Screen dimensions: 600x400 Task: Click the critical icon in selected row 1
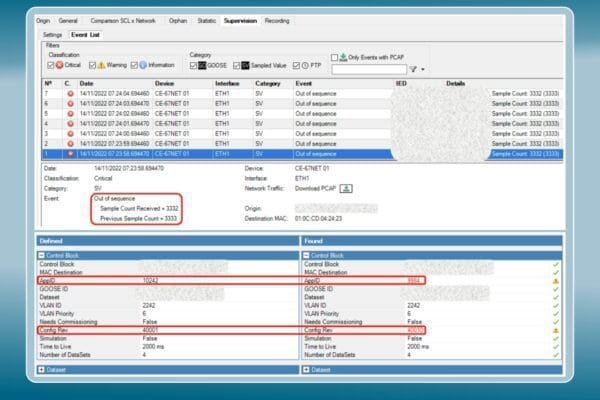(70, 154)
